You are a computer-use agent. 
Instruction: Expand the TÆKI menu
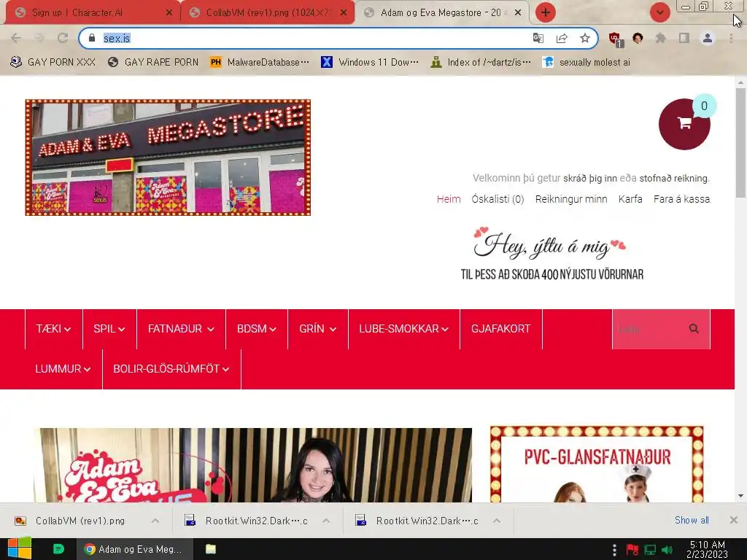[x=54, y=329]
